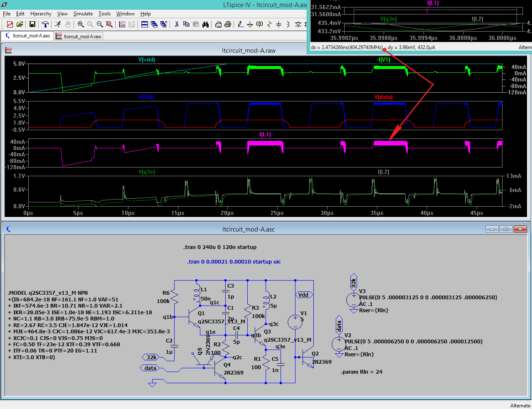Open the View menu
Screen dimensions: 532x409
tap(62, 14)
